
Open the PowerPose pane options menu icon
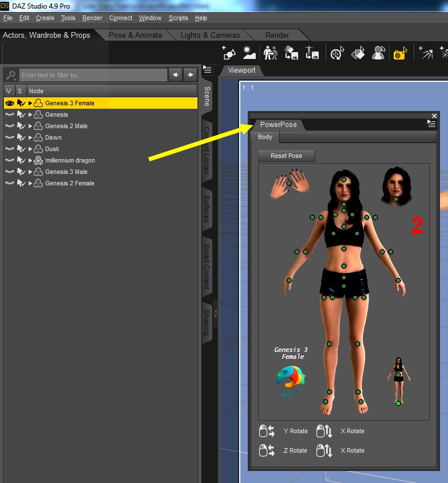click(431, 124)
